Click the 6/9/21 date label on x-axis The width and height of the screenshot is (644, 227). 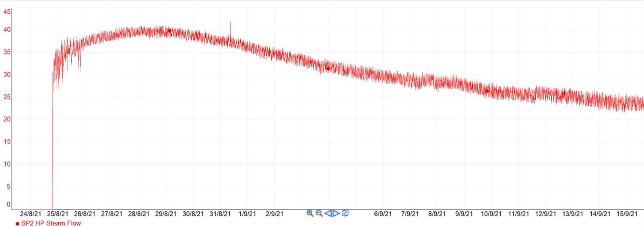383,214
